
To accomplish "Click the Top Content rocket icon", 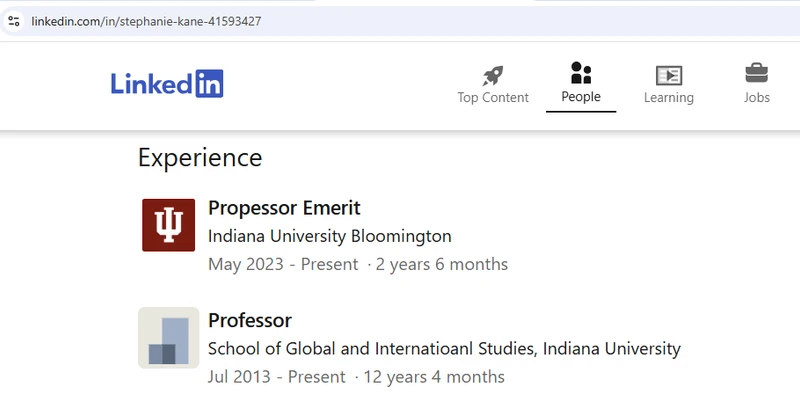I will [493, 76].
